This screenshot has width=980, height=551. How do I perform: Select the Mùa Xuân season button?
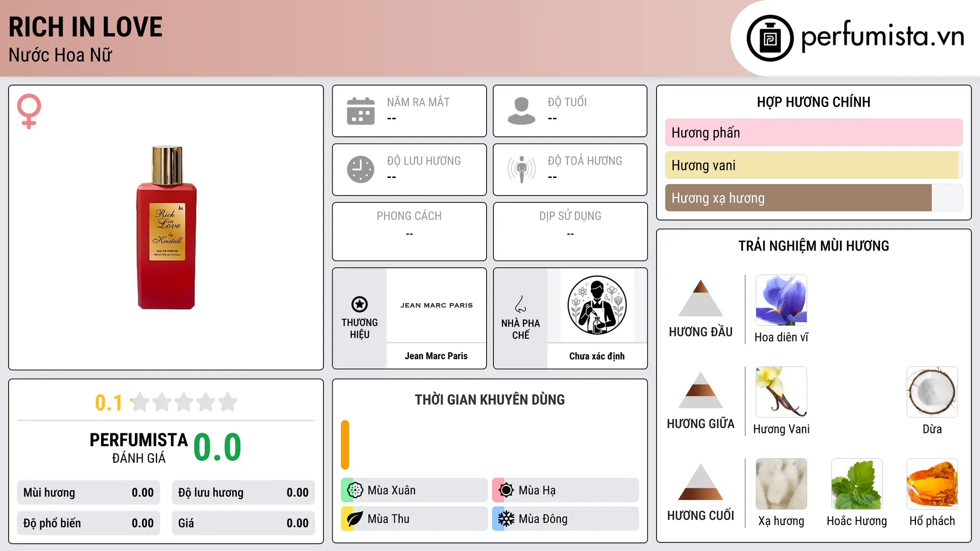pos(414,490)
